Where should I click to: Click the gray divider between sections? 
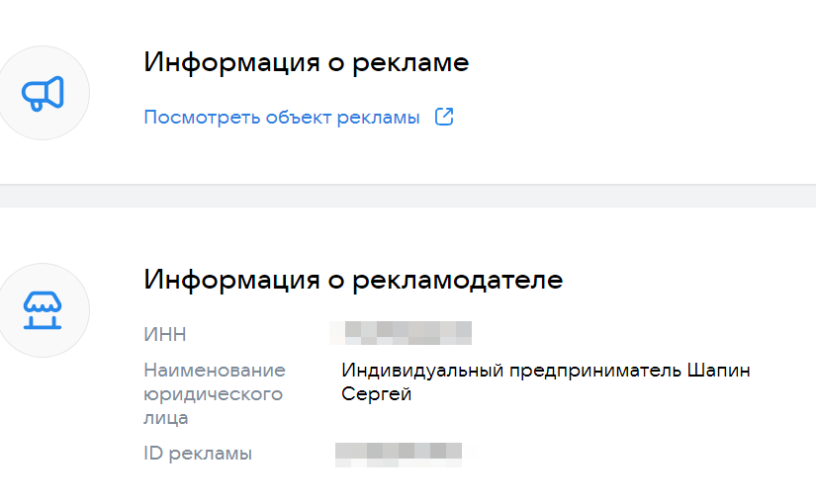[408, 195]
